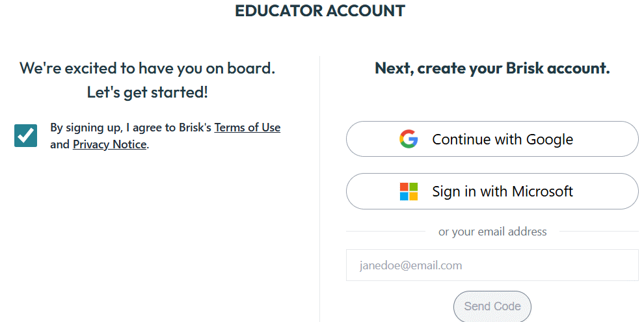Click the 'create your Brisk account' heading
The width and height of the screenshot is (644, 322).
(492, 68)
